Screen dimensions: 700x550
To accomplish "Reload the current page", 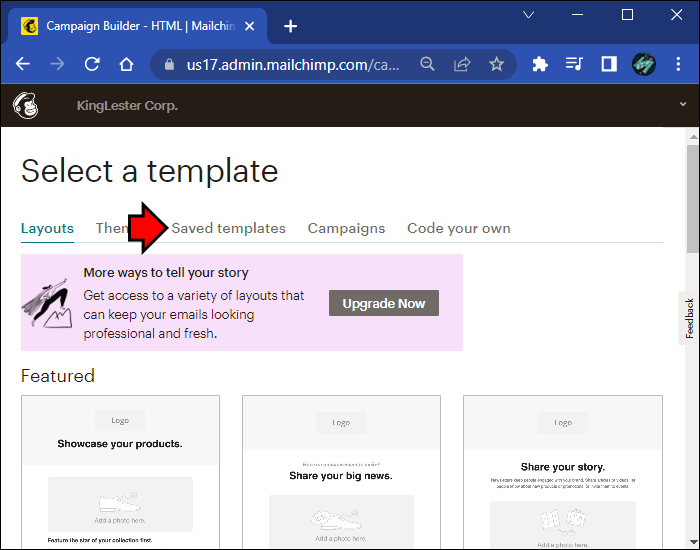I will [x=92, y=64].
